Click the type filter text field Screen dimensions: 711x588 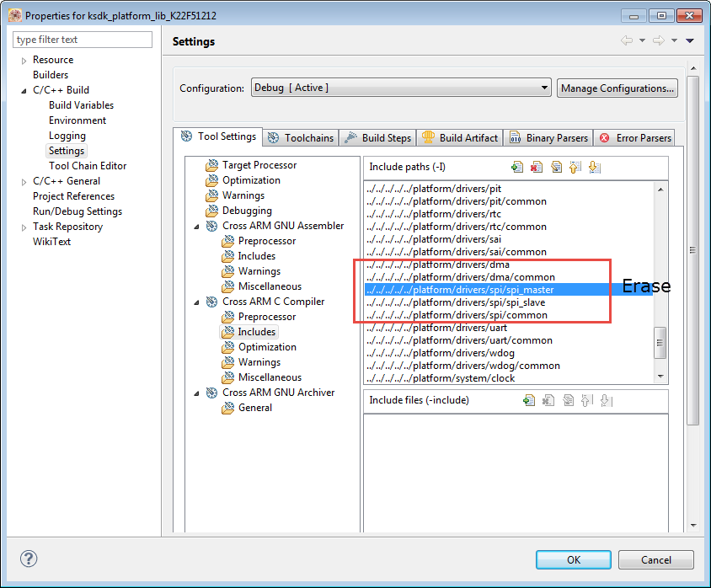[x=83, y=40]
